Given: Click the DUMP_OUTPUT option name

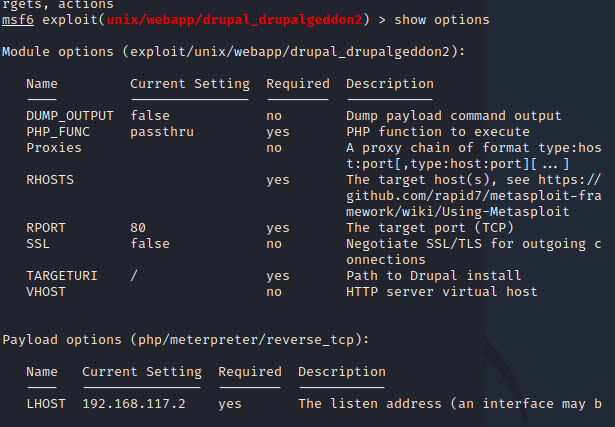Looking at the screenshot, I should [70, 116].
